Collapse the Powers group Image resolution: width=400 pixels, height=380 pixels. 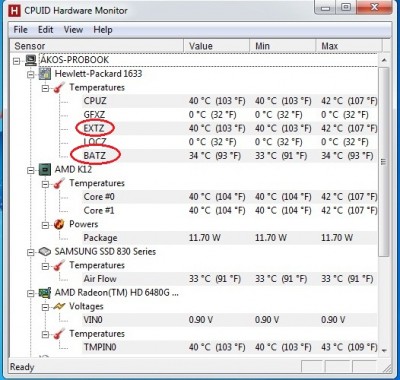tap(45, 225)
